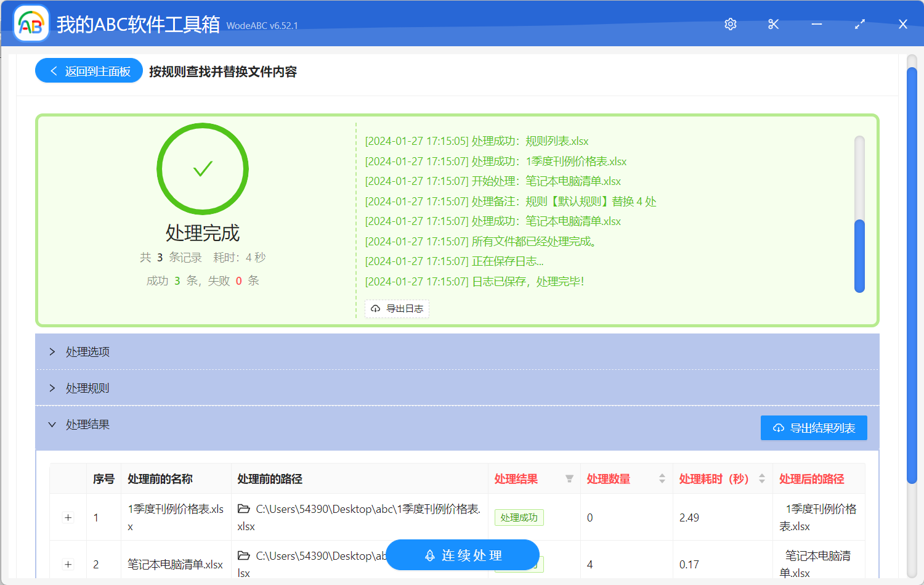Expand the 笔记本电脑清单 row with plus button

(68, 564)
